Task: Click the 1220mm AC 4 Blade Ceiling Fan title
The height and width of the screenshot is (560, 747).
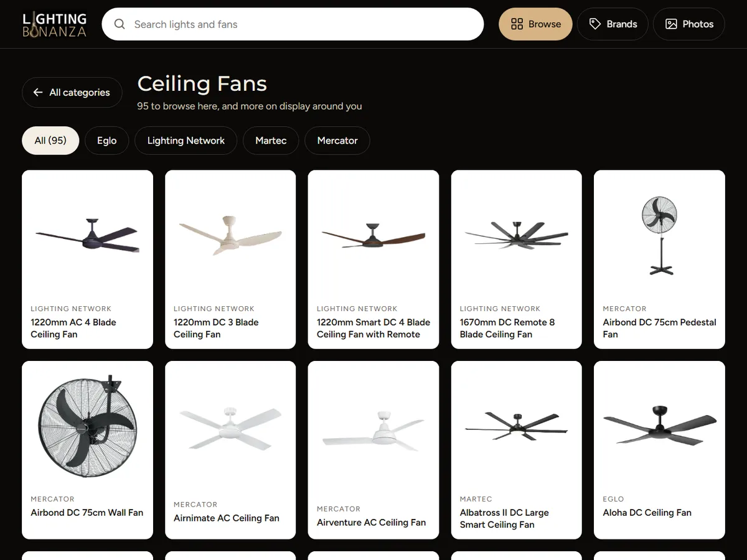Action: (73, 329)
